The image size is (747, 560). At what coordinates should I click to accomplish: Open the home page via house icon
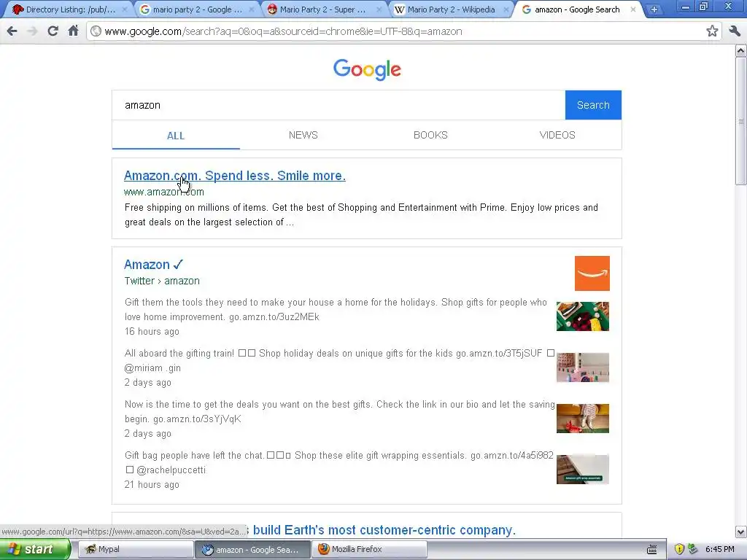[x=73, y=31]
